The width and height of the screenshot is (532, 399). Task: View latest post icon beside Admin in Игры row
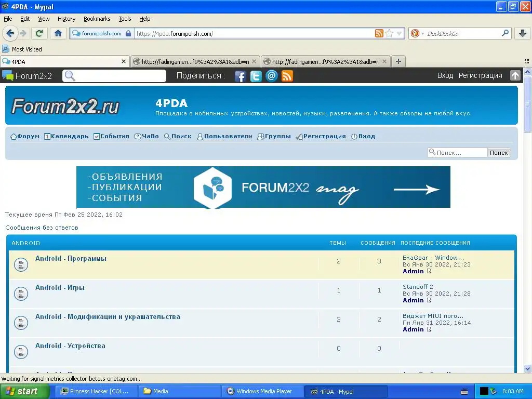tap(429, 300)
